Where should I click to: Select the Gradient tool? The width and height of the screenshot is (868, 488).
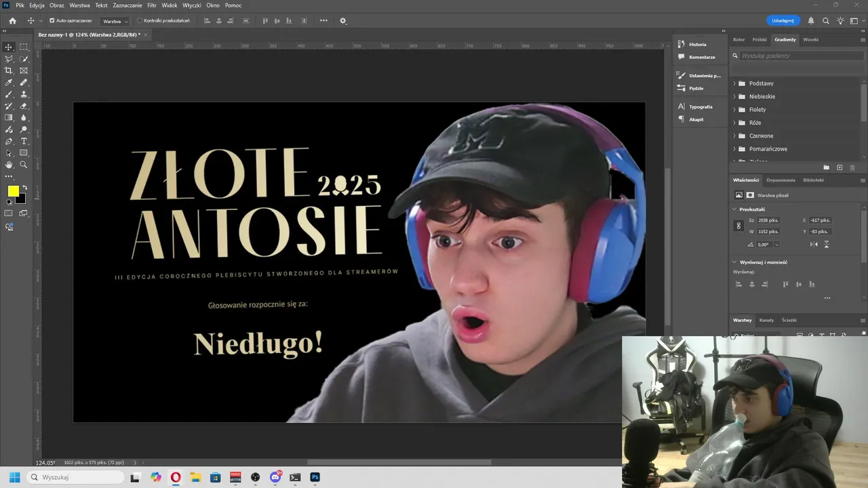click(9, 117)
